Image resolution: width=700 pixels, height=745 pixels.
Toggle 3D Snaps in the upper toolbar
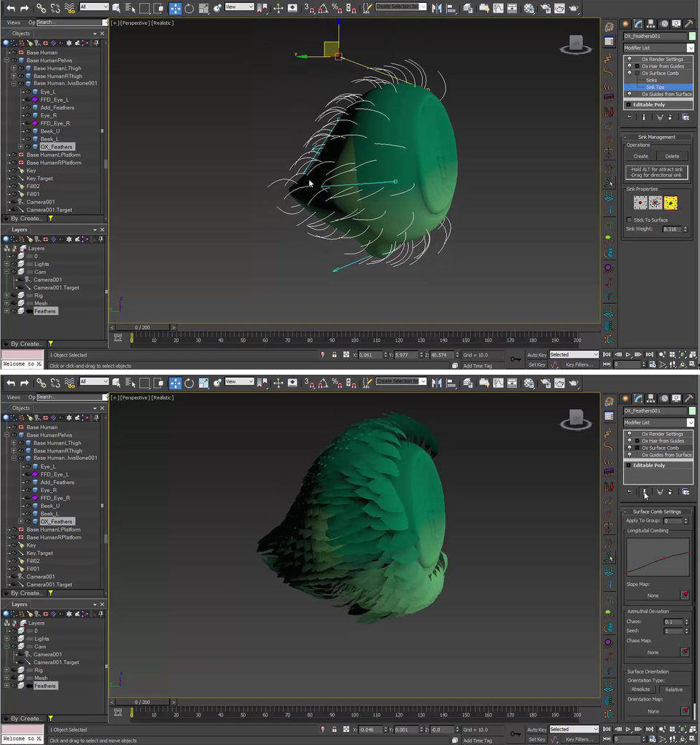point(308,8)
